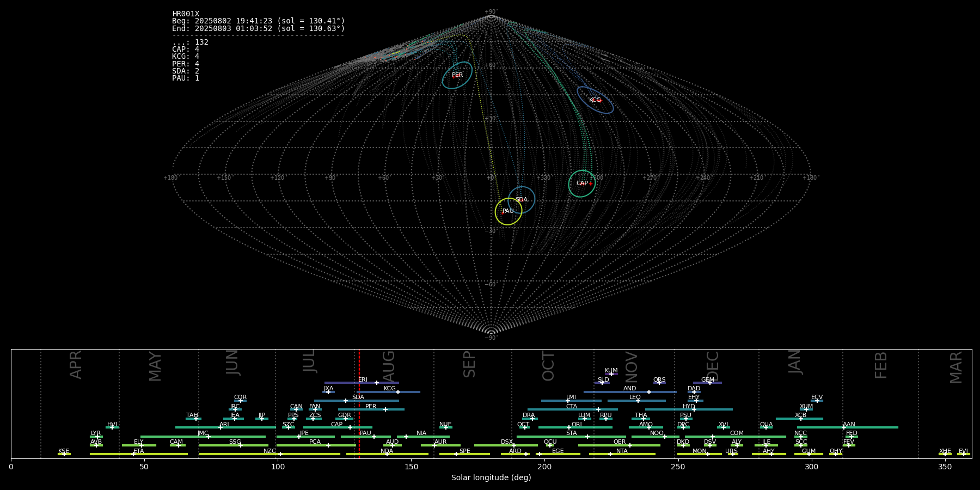Screen dimensions: 980x490
Task: Click the AUR shower bar on timeline
Action: coord(440,445)
